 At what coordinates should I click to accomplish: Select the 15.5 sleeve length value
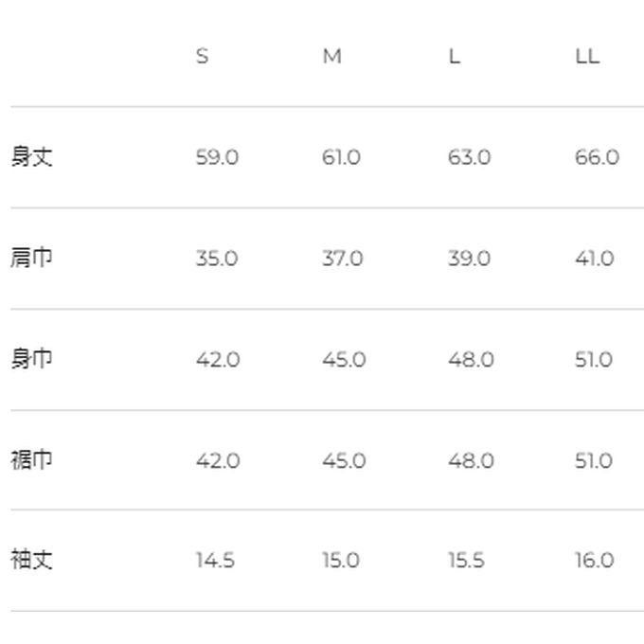466,561
